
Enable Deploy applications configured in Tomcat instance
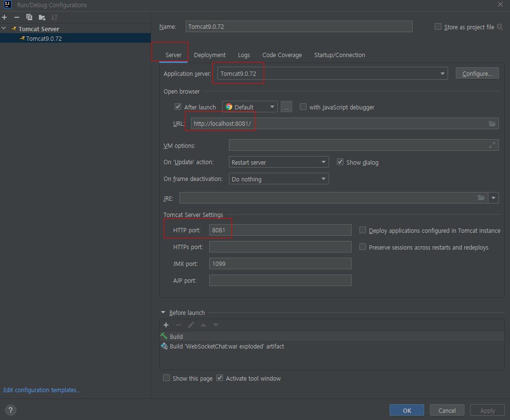[x=363, y=230]
